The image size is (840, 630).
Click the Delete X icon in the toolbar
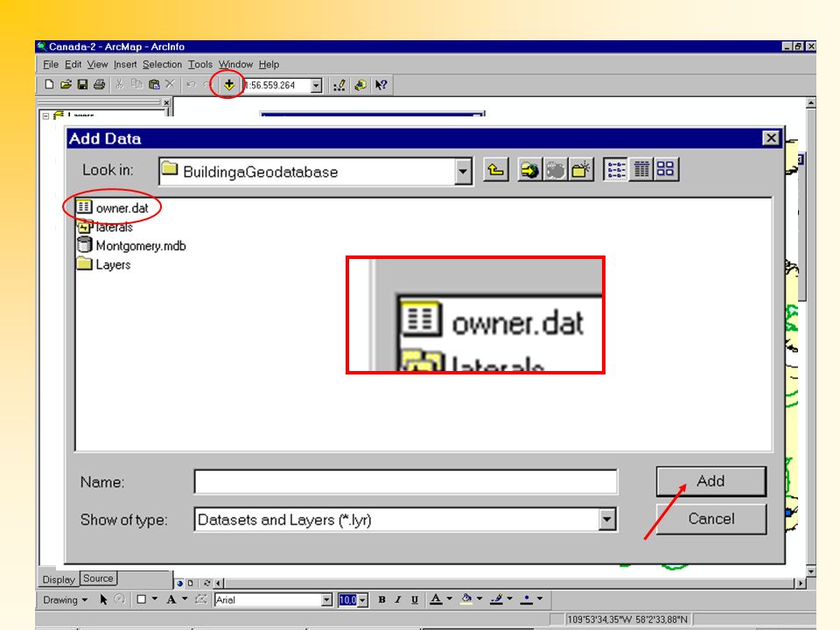170,85
